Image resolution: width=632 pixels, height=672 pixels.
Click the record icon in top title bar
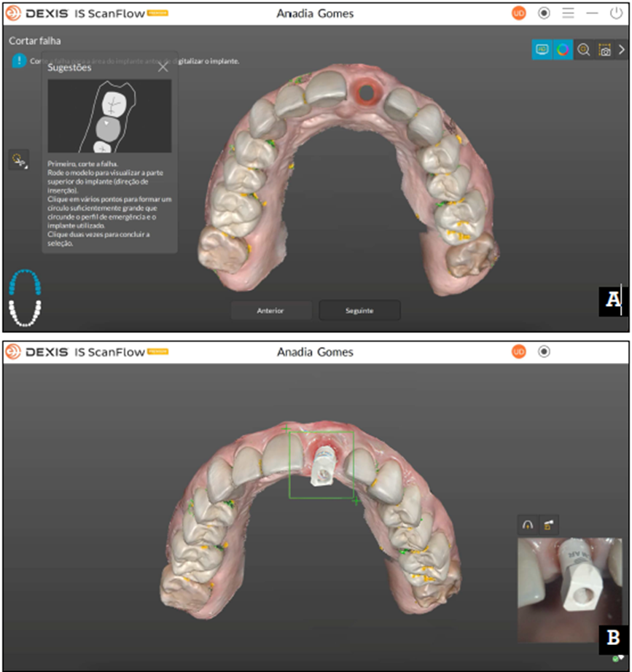point(544,13)
